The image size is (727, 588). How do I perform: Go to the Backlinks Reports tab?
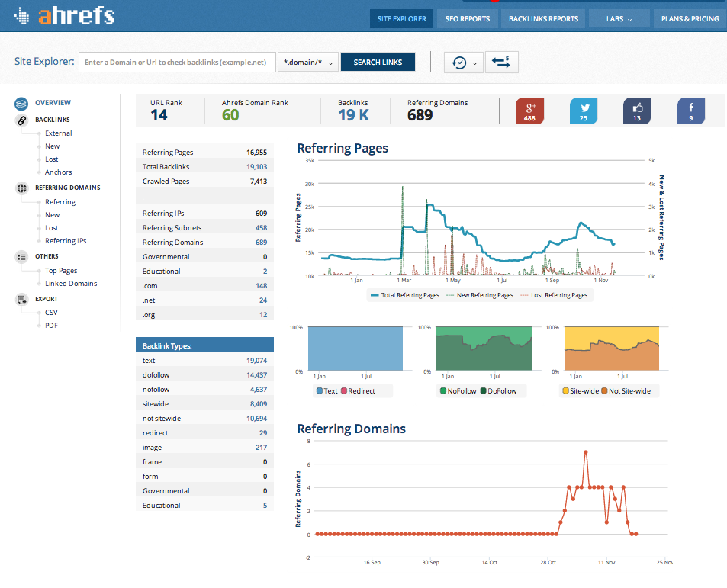tap(543, 19)
